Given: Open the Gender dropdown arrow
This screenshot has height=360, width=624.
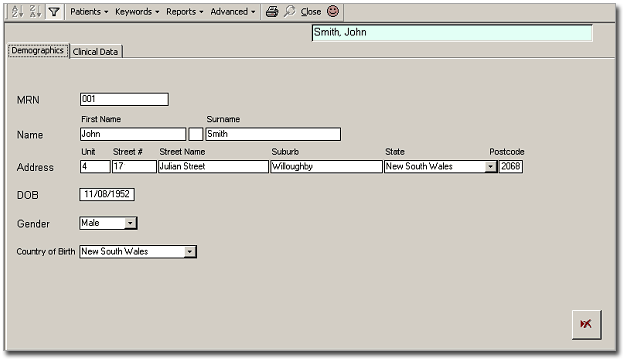Looking at the screenshot, I should pyautogui.click(x=130, y=223).
